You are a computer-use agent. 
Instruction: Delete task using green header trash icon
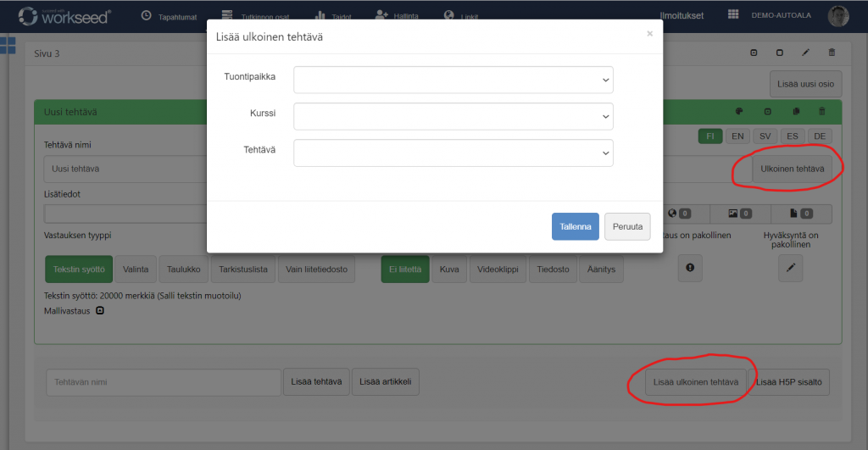pyautogui.click(x=821, y=112)
